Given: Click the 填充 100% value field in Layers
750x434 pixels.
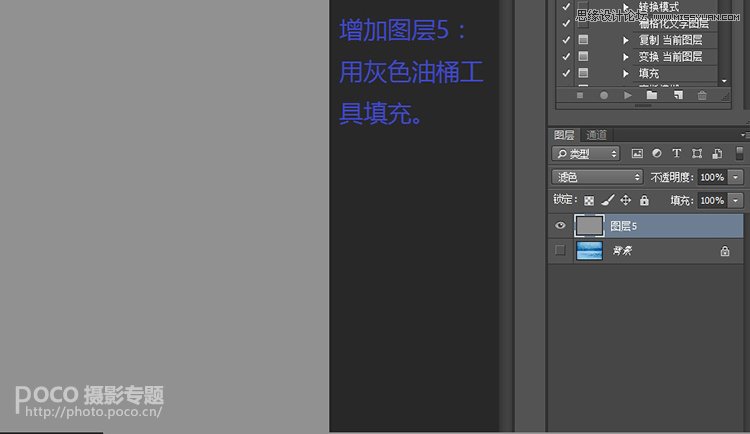Looking at the screenshot, I should click(713, 200).
